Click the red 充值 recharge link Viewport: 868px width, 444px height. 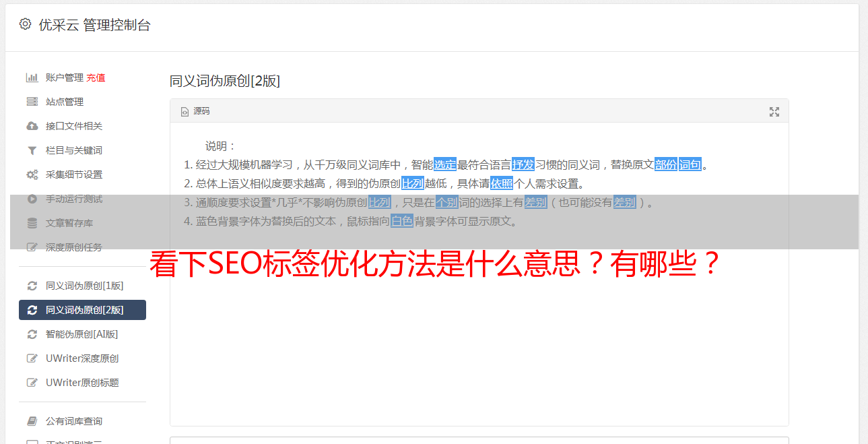(x=96, y=77)
